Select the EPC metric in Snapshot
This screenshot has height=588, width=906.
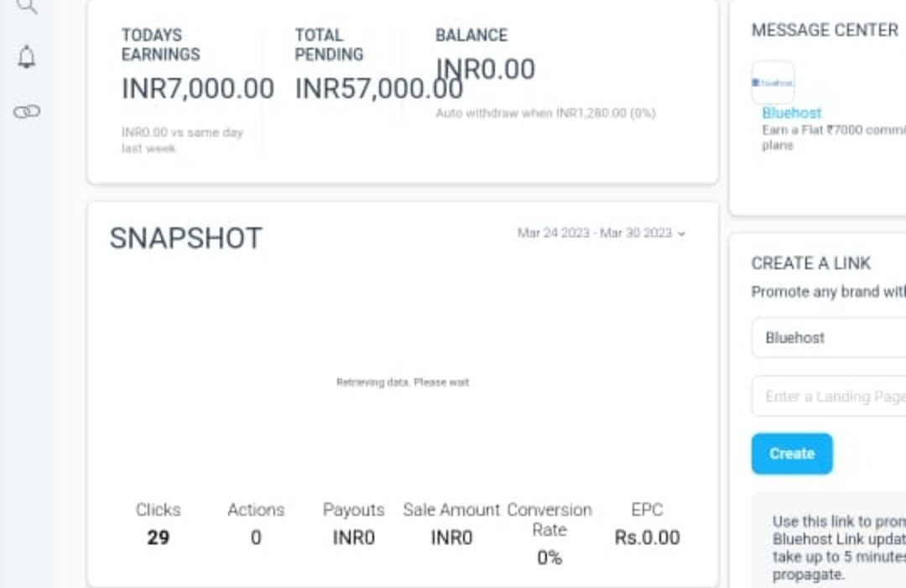(647, 523)
